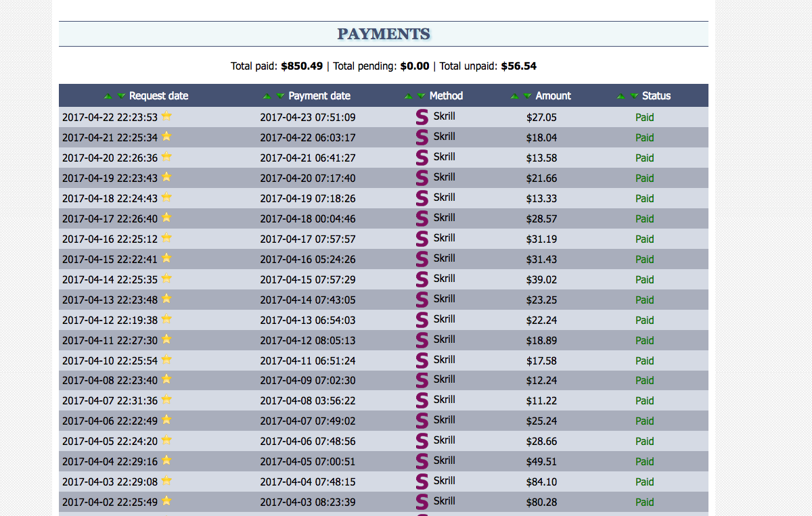Sort Payment date ascending with up arrow
Image resolution: width=812 pixels, height=516 pixels.
pyautogui.click(x=267, y=96)
